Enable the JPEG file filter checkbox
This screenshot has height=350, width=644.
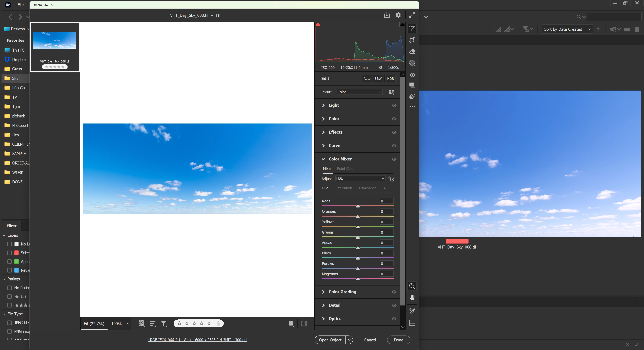pos(10,322)
